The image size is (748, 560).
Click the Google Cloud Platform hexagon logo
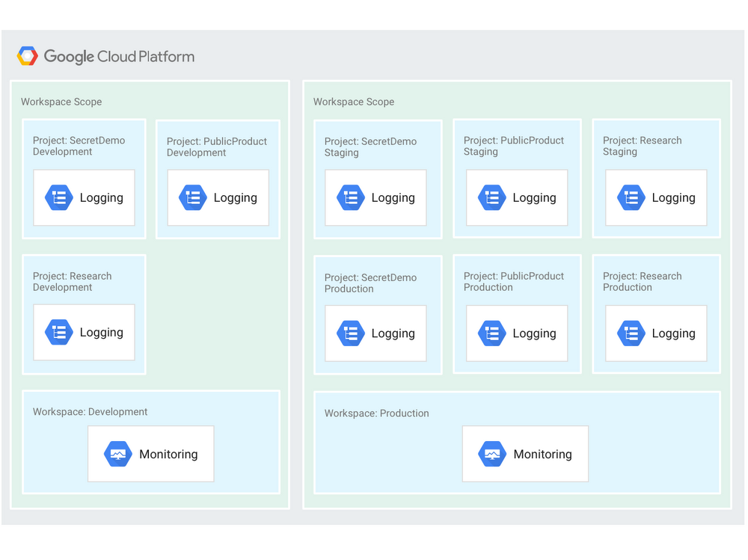27,56
